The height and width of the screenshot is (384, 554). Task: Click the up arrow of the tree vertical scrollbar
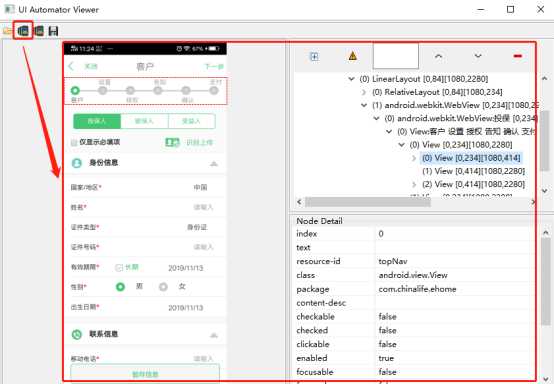point(544,78)
